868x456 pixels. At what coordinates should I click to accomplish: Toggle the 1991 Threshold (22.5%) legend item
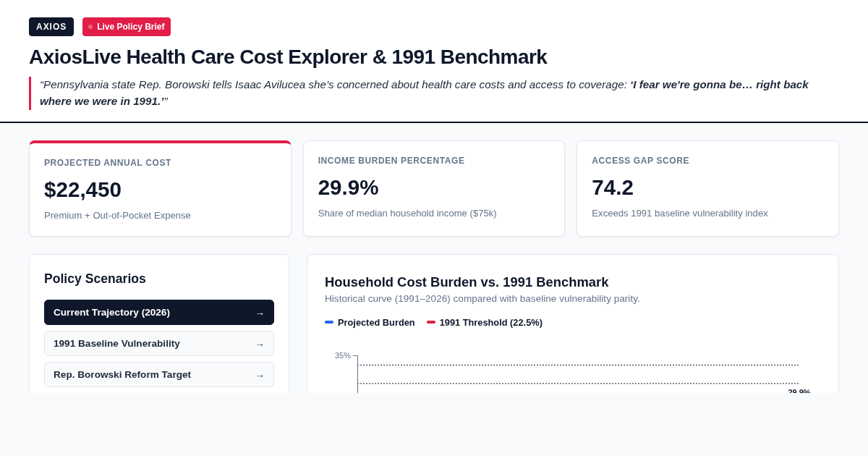coord(485,323)
